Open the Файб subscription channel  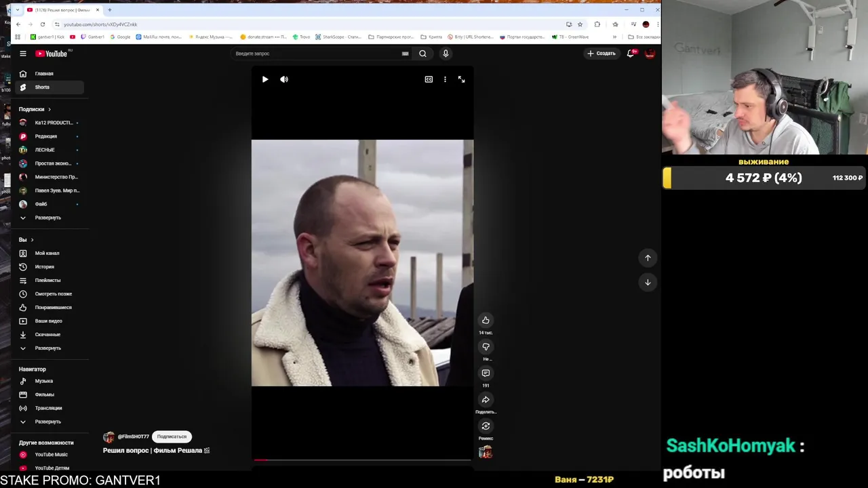coord(49,204)
